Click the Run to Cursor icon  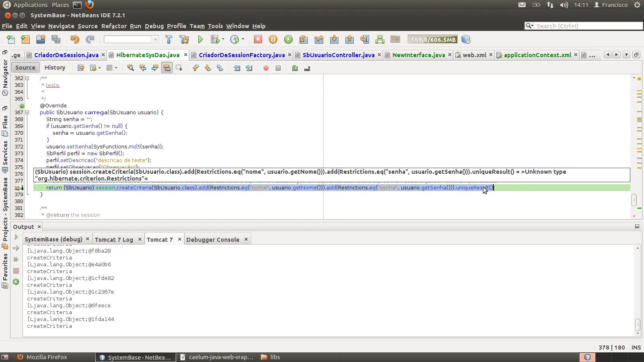[x=365, y=39]
